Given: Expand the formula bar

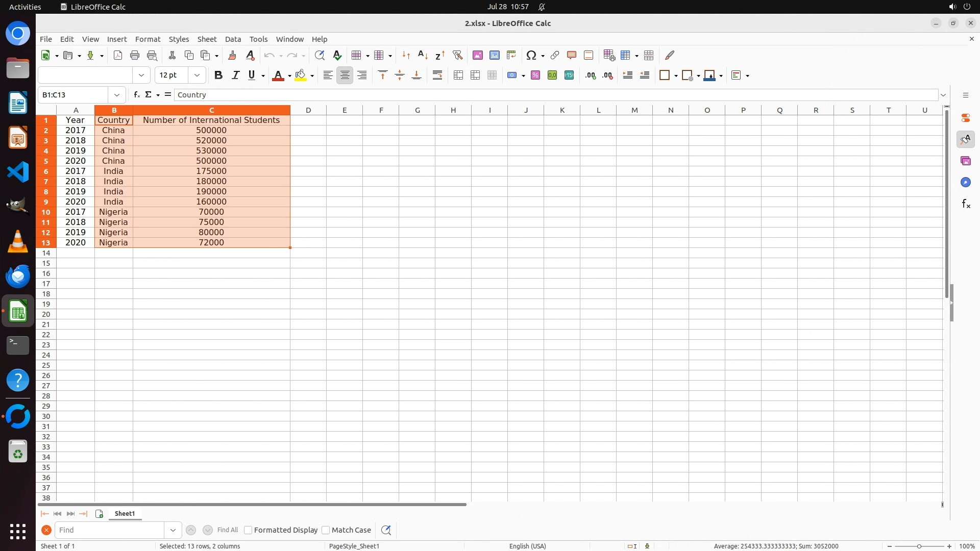Looking at the screenshot, I should 943,95.
